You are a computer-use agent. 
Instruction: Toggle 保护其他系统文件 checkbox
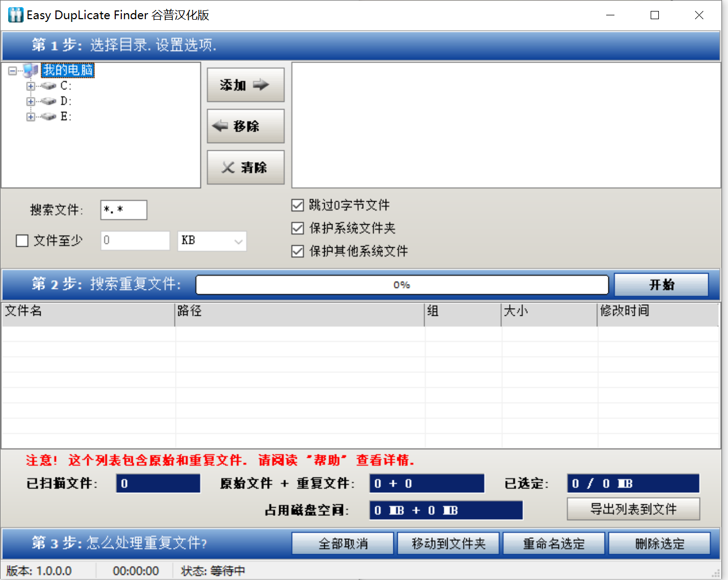pos(297,251)
